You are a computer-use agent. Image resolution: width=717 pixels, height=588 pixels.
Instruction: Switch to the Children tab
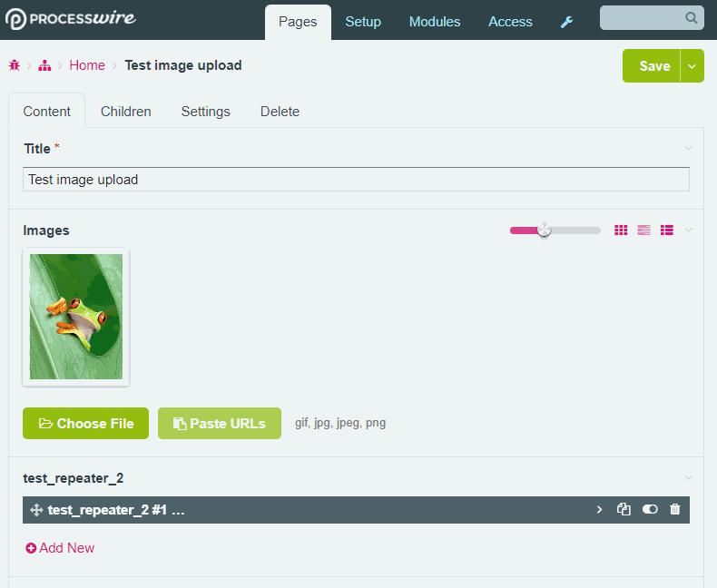point(126,112)
